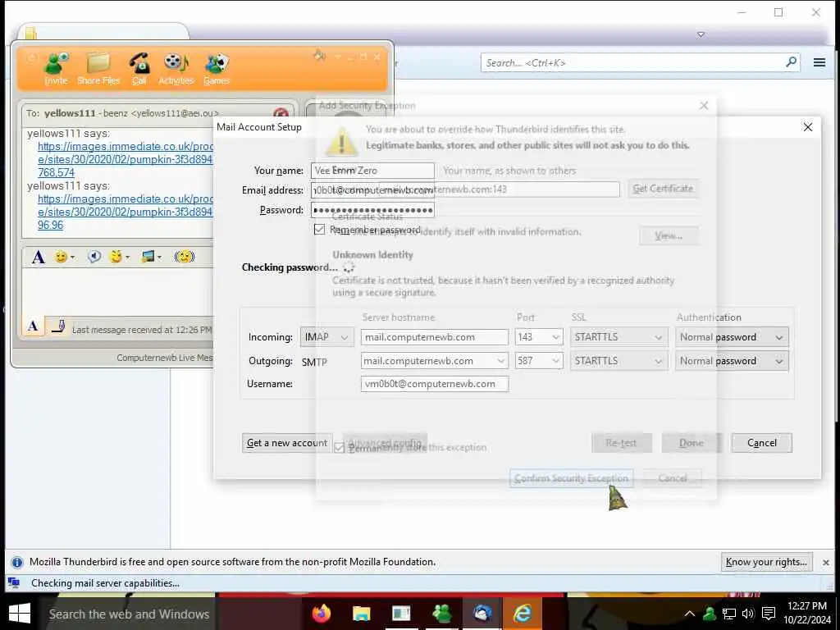Open File Explorer from the taskbar
Image resolution: width=840 pixels, height=630 pixels.
pyautogui.click(x=361, y=613)
